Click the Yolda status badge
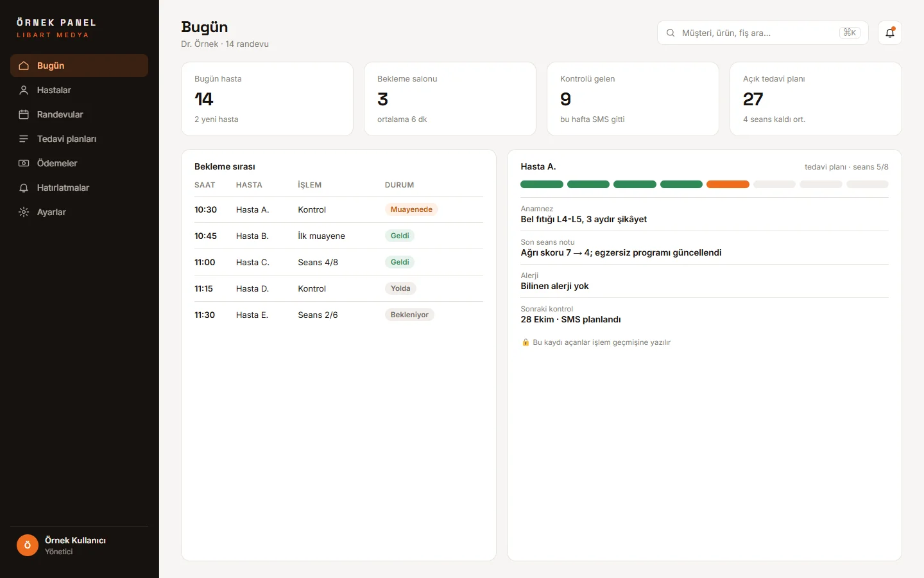The height and width of the screenshot is (578, 924). coord(400,288)
